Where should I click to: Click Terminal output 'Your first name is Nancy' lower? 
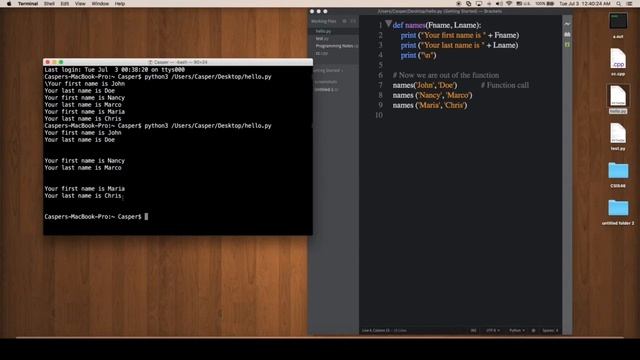coord(84,161)
